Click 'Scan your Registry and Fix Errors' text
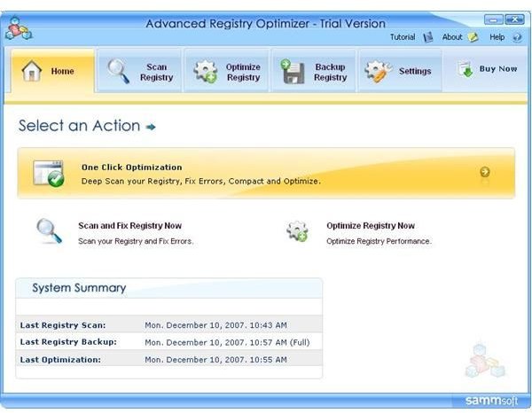The image size is (532, 413). tap(136, 241)
